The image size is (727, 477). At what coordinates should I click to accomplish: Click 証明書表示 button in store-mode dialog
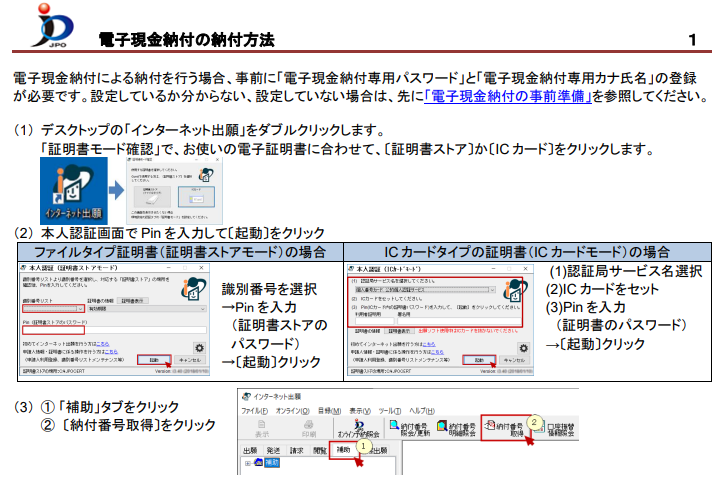[x=133, y=301]
